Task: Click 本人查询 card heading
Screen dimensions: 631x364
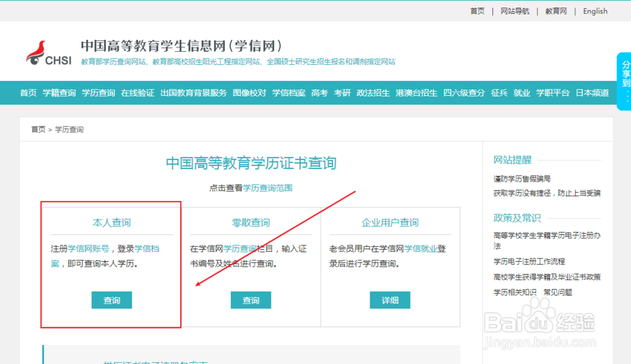Action: [112, 223]
